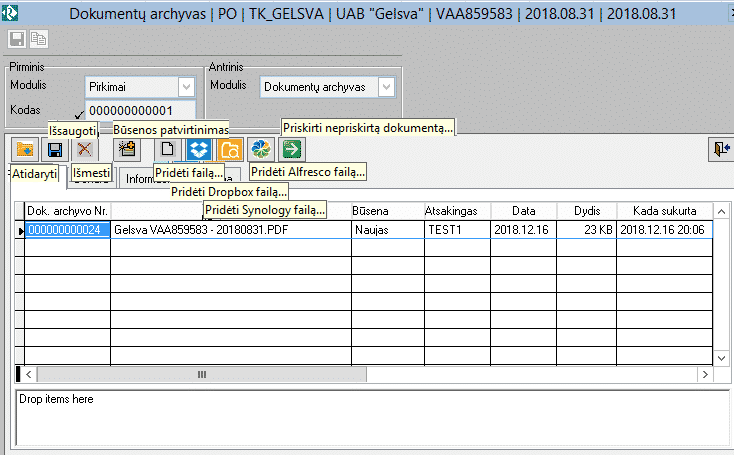Add a Synology file via orange folder icon
The width and height of the screenshot is (734, 455).
pyautogui.click(x=229, y=149)
